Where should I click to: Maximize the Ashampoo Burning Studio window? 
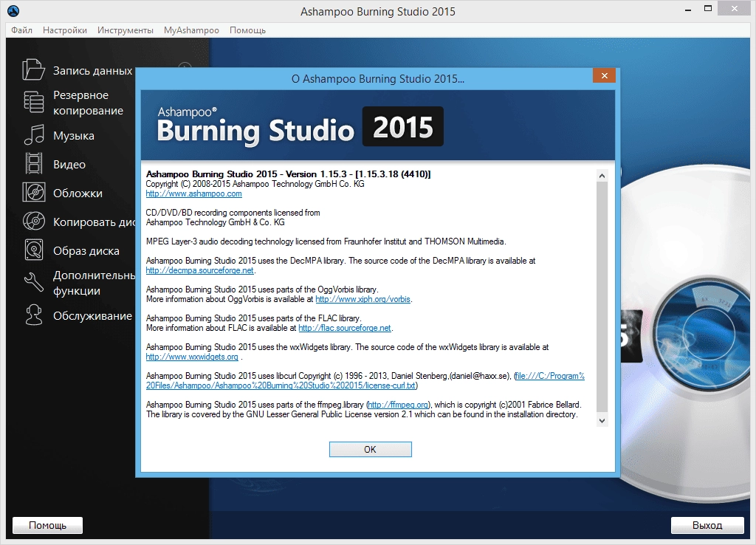[708, 9]
